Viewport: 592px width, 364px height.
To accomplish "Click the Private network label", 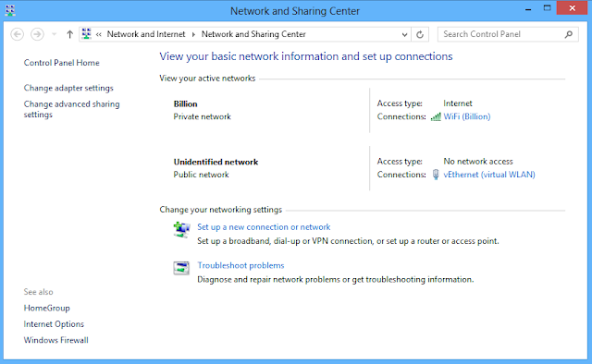I will point(202,117).
